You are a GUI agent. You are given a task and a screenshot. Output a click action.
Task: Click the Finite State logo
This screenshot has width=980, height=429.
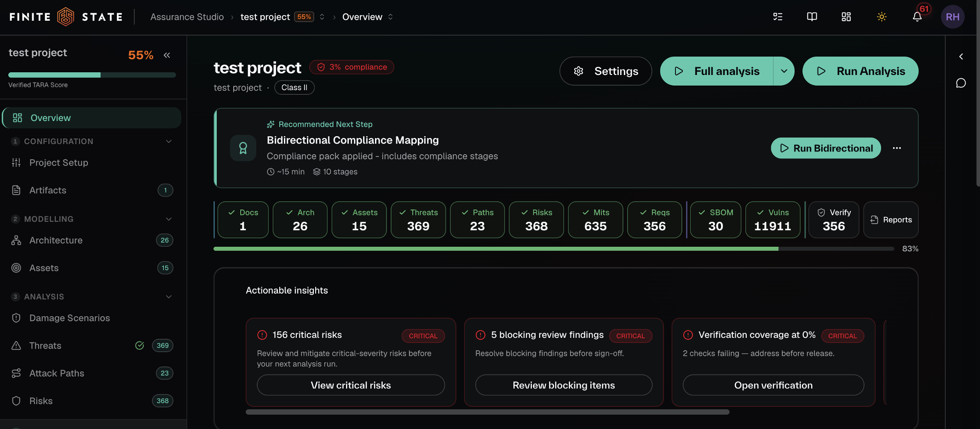66,17
